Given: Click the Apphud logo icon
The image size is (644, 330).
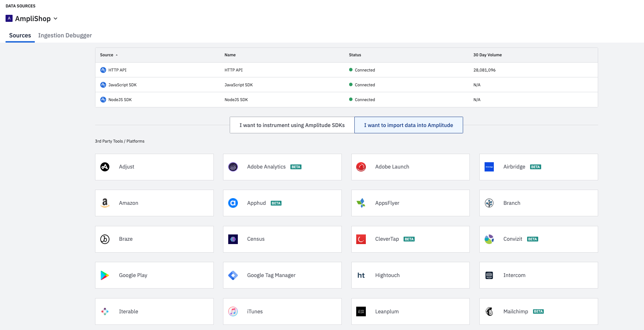Looking at the screenshot, I should [x=233, y=203].
